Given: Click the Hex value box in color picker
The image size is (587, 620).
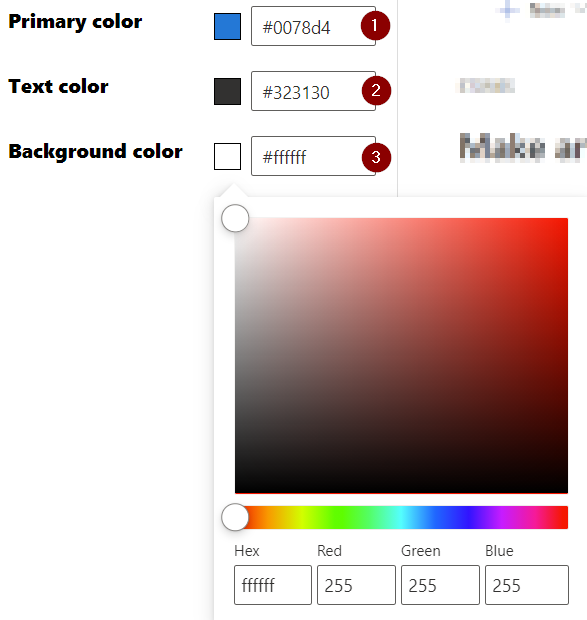Looking at the screenshot, I should [273, 585].
